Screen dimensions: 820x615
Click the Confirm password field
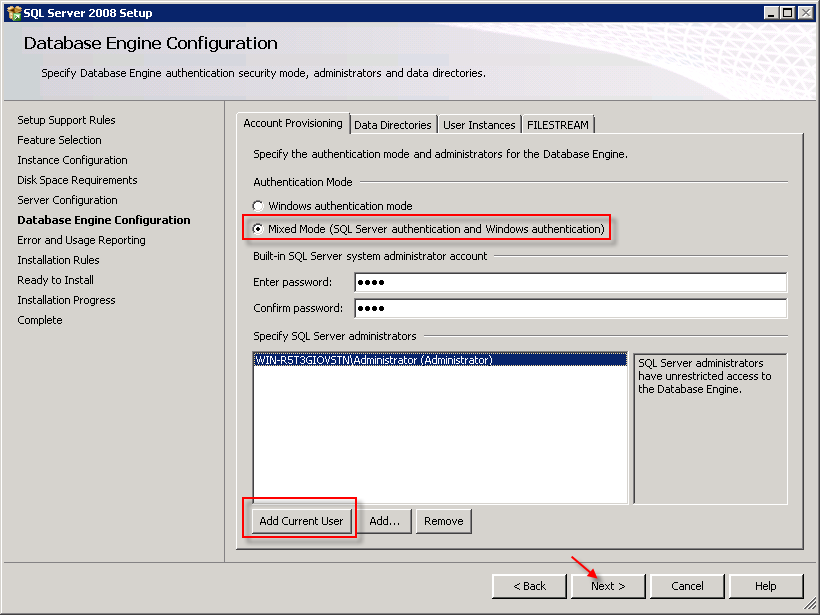[571, 309]
